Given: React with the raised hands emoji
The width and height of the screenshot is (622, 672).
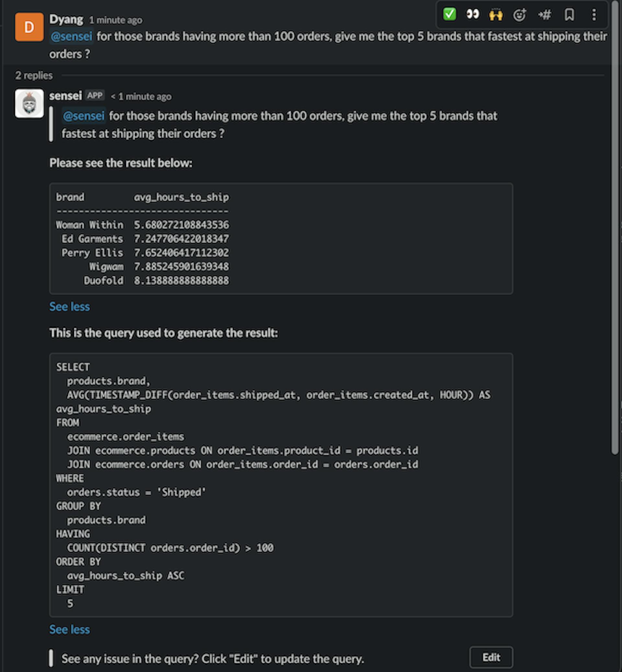Looking at the screenshot, I should click(x=496, y=15).
